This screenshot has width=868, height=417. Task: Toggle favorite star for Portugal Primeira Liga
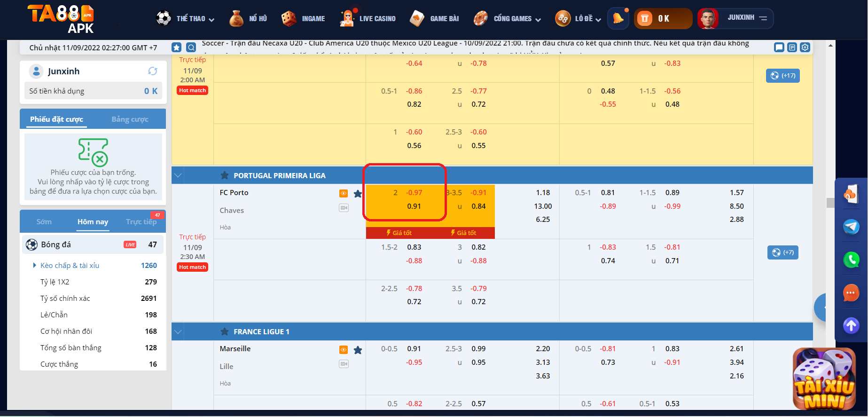[225, 175]
